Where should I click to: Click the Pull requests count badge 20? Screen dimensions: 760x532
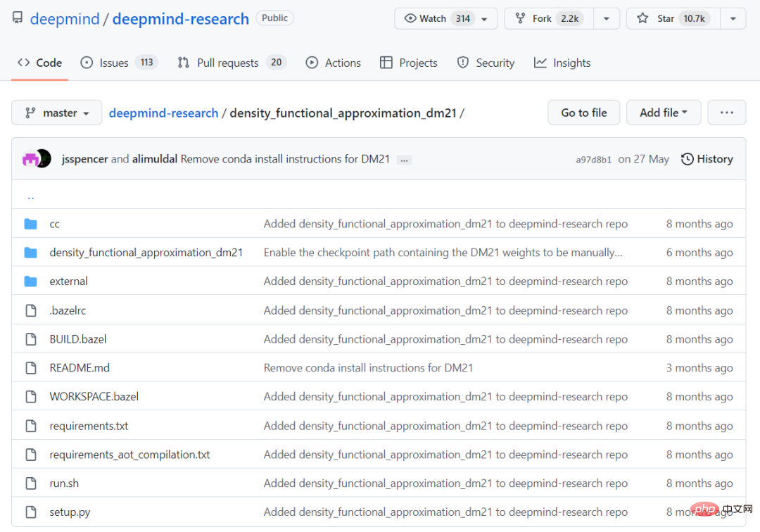(277, 63)
